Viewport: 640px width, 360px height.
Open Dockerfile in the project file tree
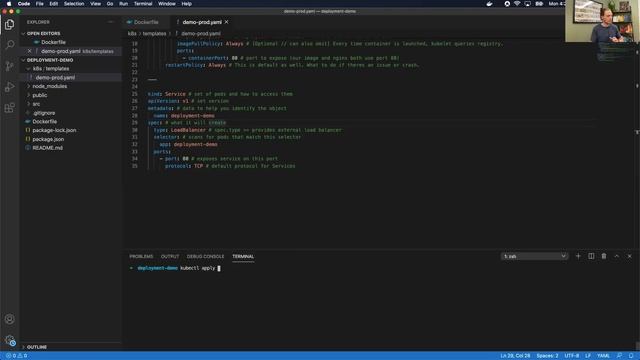tap(44, 122)
